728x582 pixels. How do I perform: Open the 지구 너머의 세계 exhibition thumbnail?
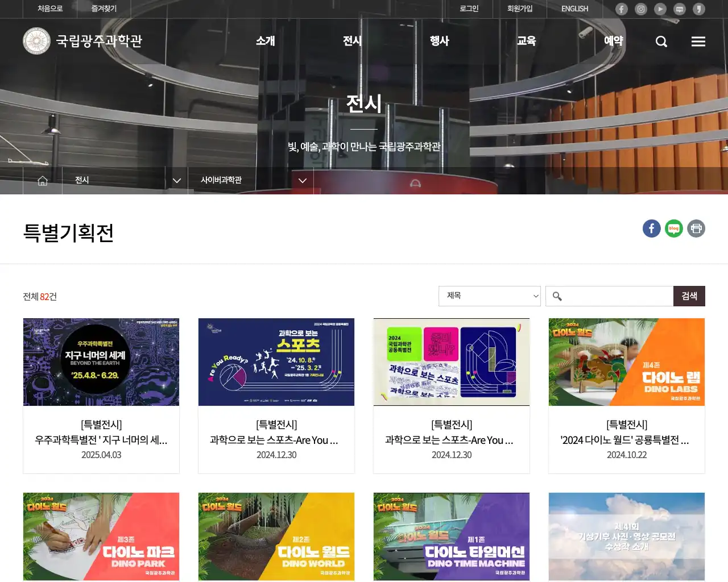[101, 362]
